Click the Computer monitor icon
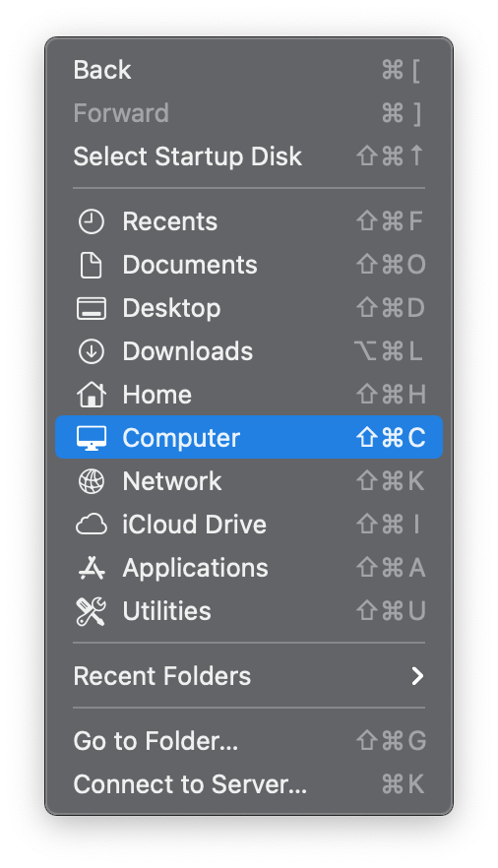The width and height of the screenshot is (498, 868). [x=91, y=438]
